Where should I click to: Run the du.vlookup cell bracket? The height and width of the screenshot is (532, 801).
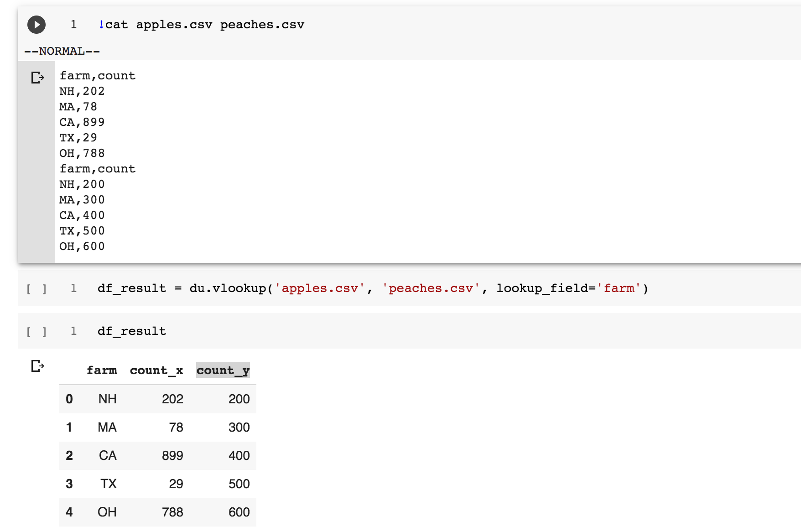36,289
